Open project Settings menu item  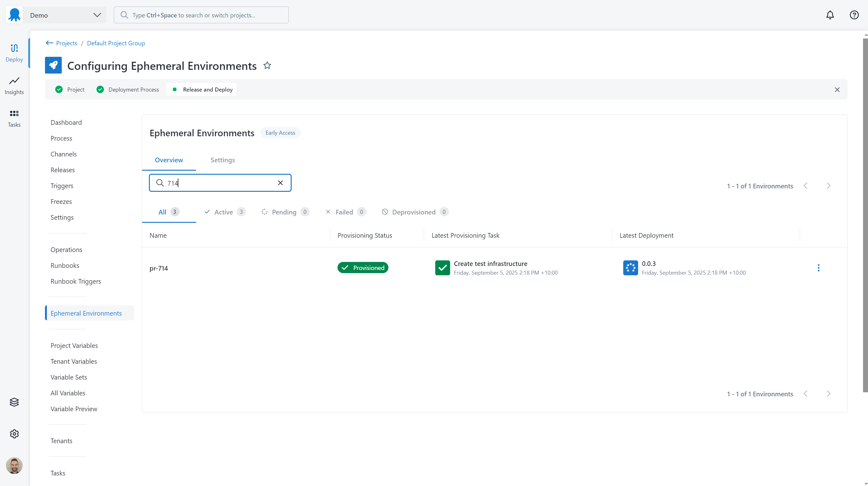click(x=62, y=217)
